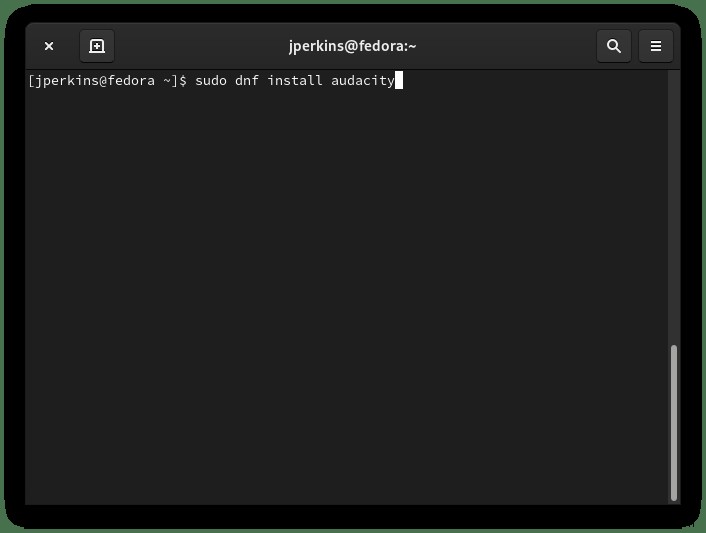Click the [jperkins@fedora ~]$ prompt text

click(x=107, y=81)
